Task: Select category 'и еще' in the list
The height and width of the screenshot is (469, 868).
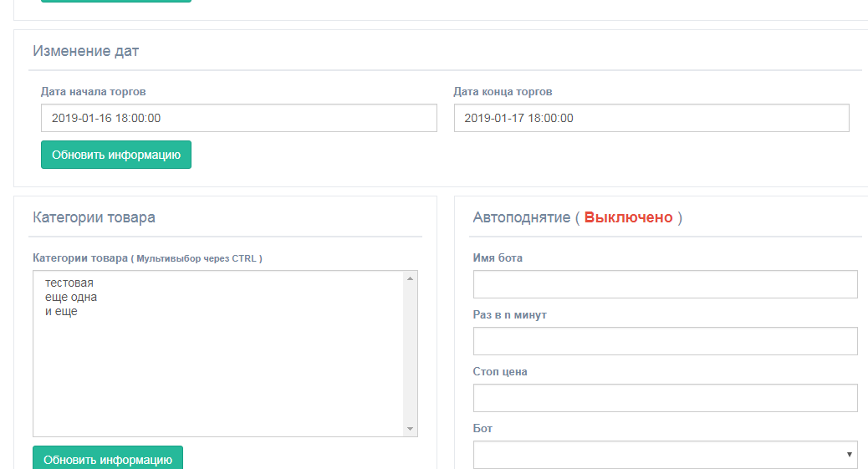Action: [61, 311]
